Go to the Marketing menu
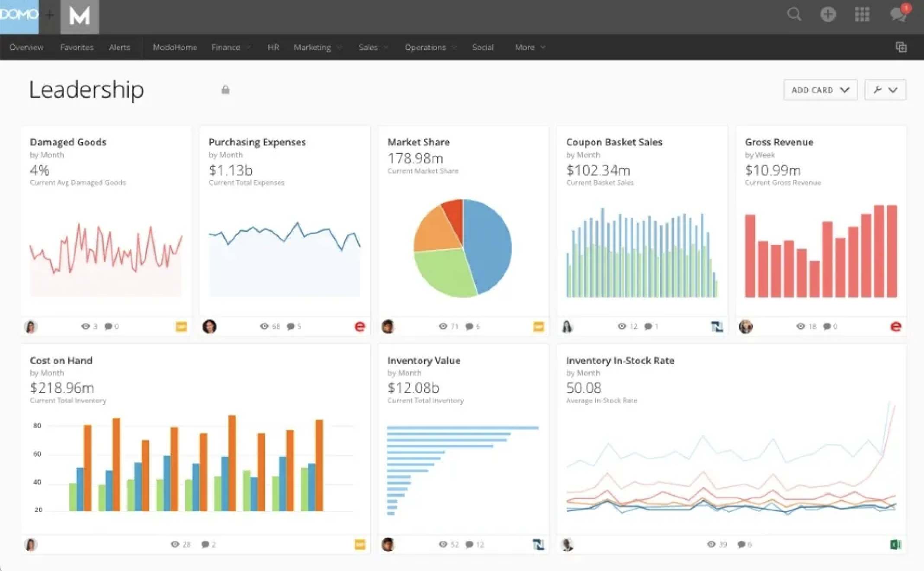 (312, 47)
